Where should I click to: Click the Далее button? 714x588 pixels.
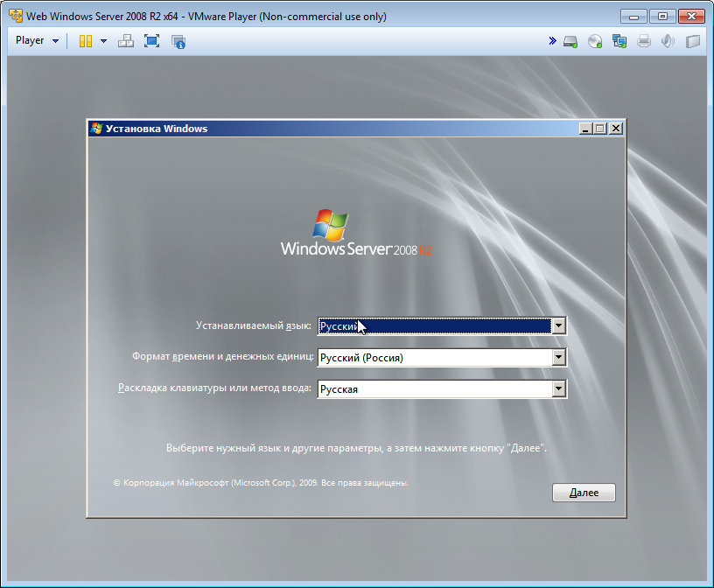tap(584, 493)
